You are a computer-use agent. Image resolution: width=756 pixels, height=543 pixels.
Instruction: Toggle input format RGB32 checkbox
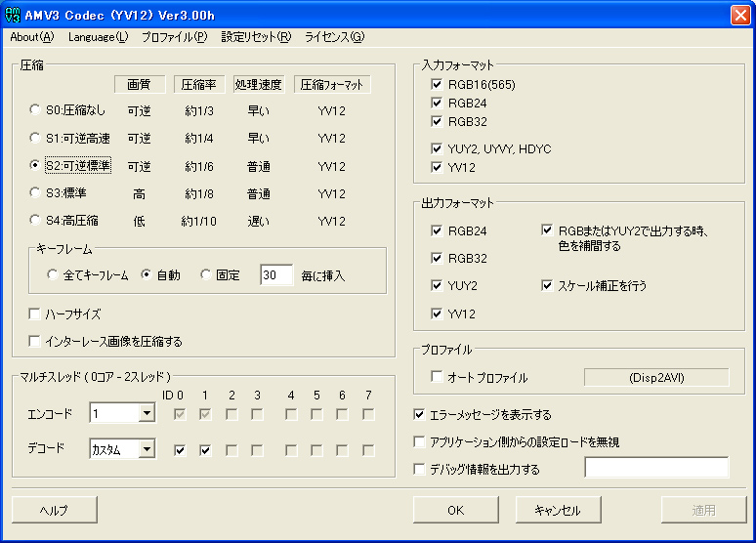click(x=437, y=121)
